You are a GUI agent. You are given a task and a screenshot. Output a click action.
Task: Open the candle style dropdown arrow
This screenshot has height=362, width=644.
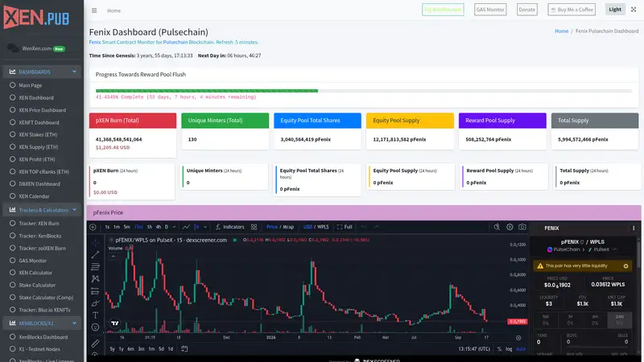coord(205,227)
